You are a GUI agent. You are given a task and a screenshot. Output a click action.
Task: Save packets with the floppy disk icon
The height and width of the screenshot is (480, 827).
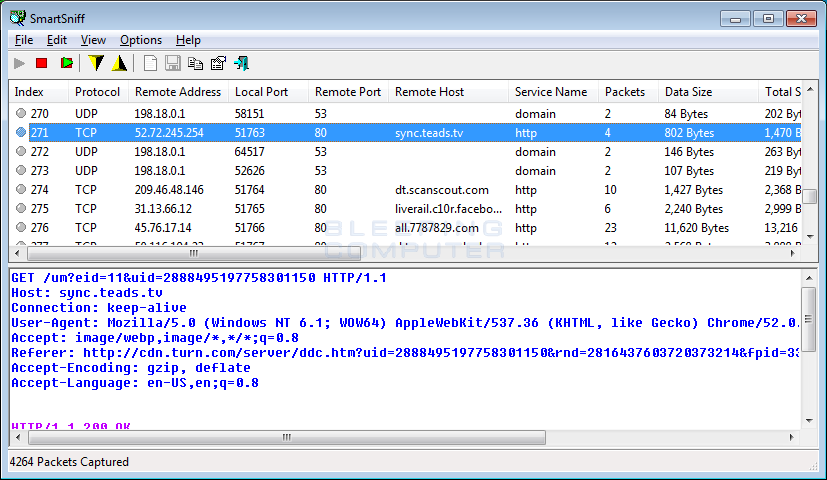pyautogui.click(x=173, y=64)
